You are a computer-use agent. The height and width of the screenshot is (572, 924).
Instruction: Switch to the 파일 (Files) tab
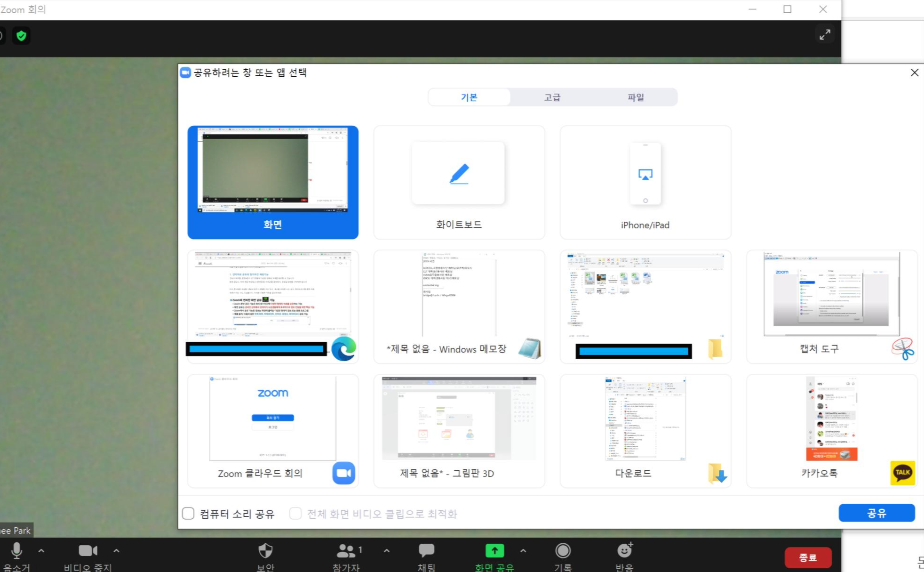pos(635,97)
